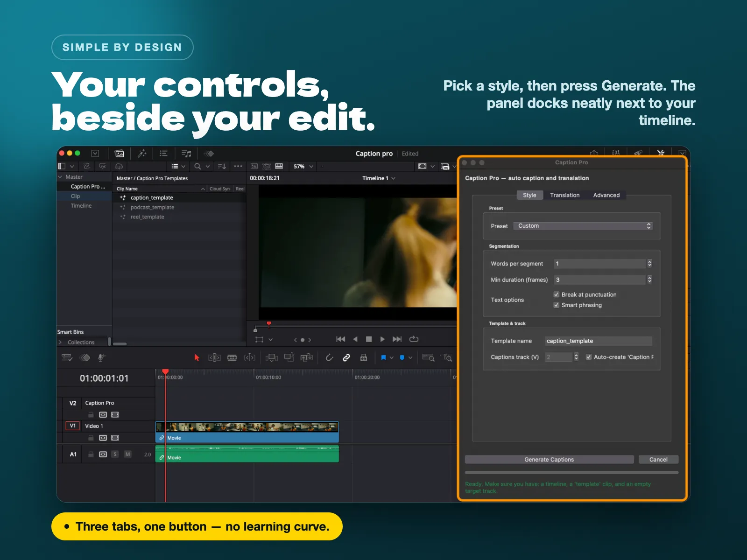The image size is (747, 560).
Task: Switch to the Style tab
Action: [529, 195]
